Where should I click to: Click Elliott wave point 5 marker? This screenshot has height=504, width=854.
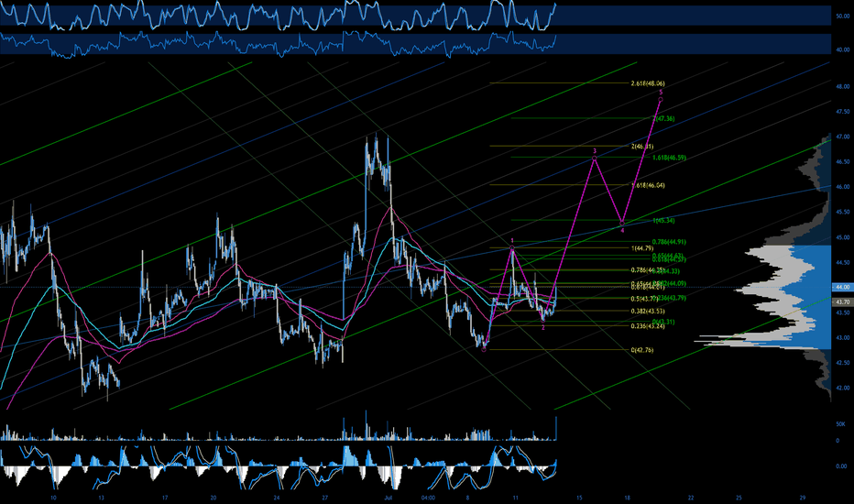[x=661, y=99]
